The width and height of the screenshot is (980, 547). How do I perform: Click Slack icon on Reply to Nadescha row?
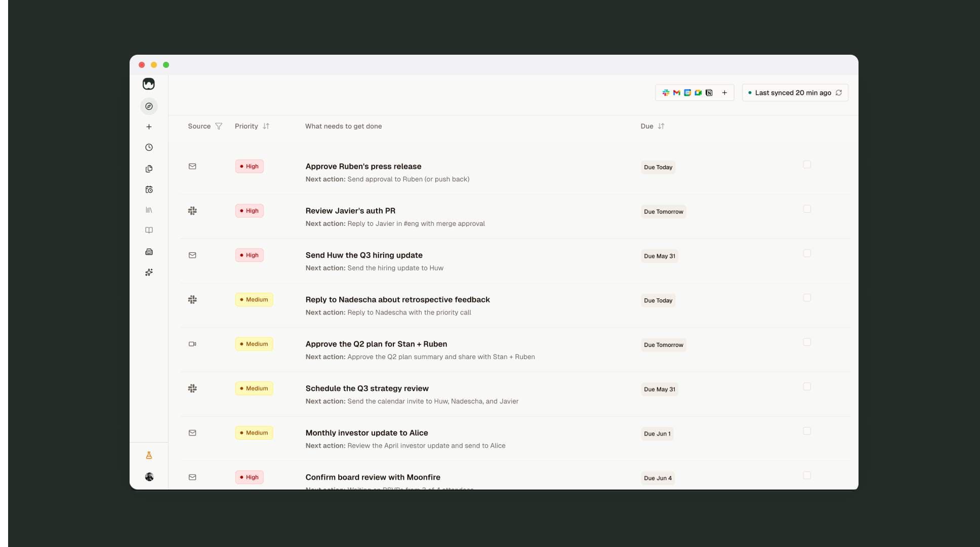click(x=192, y=299)
